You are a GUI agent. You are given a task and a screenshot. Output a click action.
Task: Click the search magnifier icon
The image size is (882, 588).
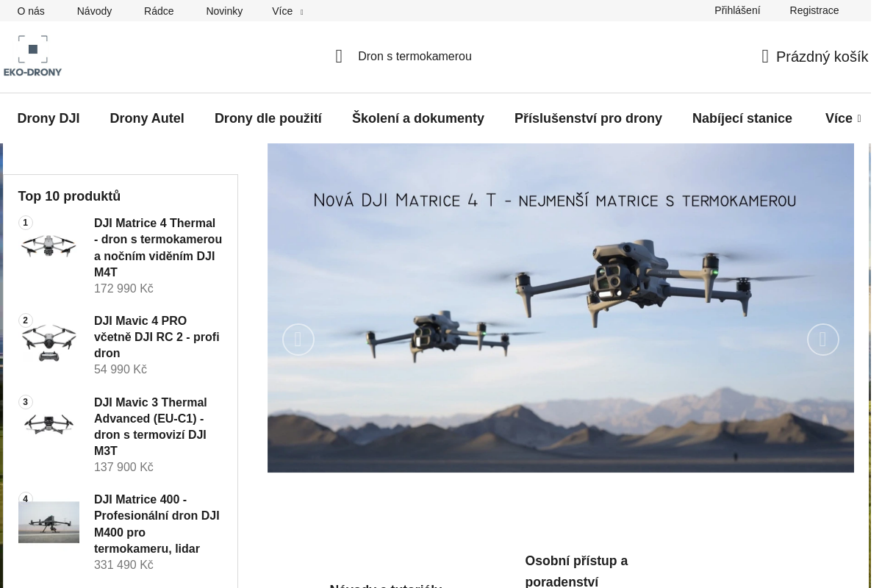point(339,57)
